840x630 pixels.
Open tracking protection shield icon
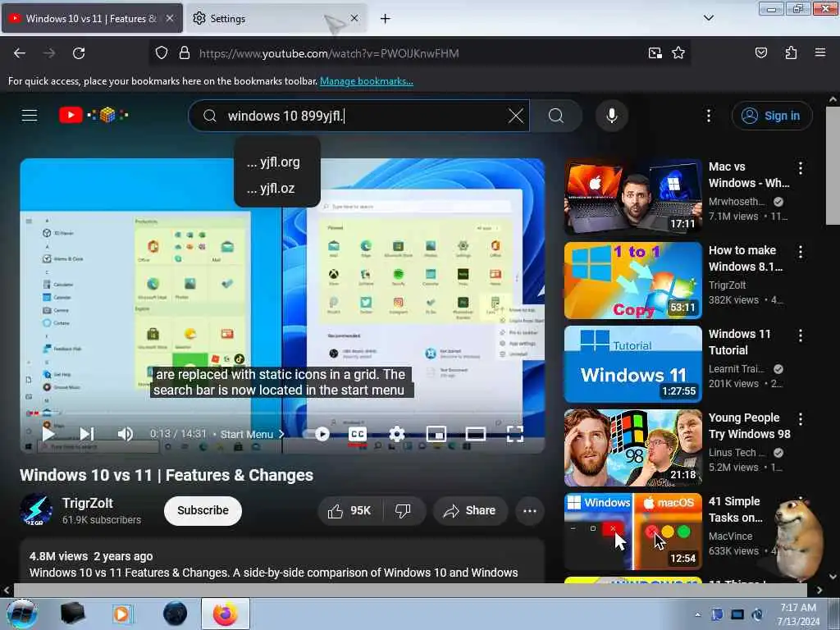point(162,53)
